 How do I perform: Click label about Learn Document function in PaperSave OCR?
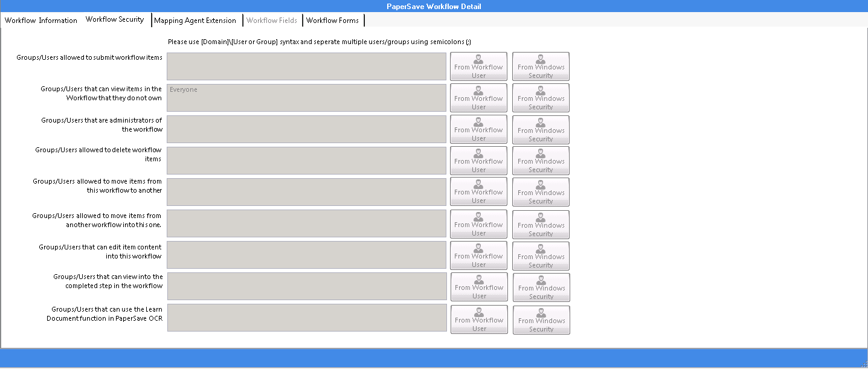coord(104,313)
